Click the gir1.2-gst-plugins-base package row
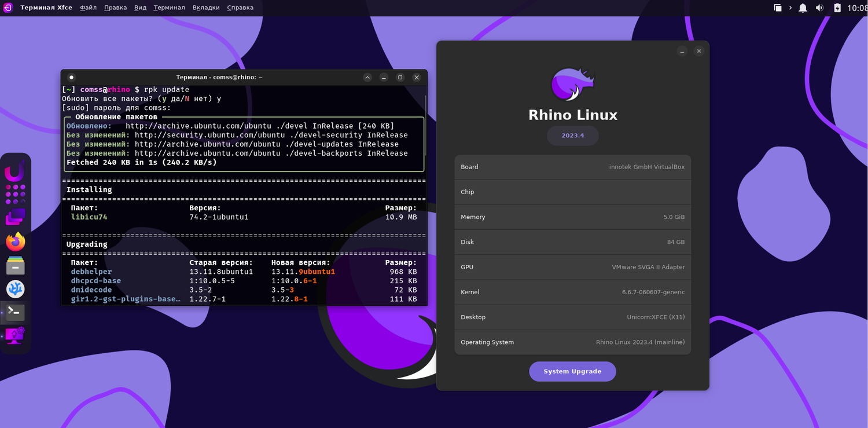This screenshot has width=868, height=428. pyautogui.click(x=244, y=299)
